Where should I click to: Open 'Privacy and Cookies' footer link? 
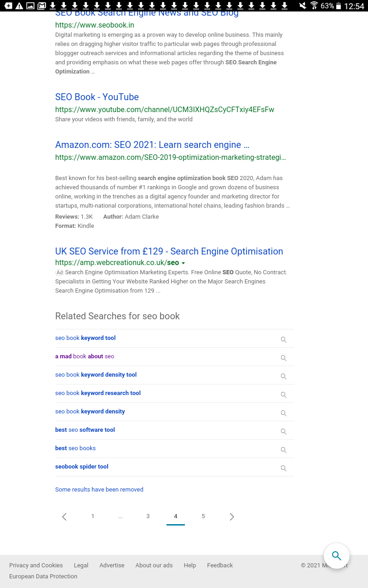[x=36, y=565]
